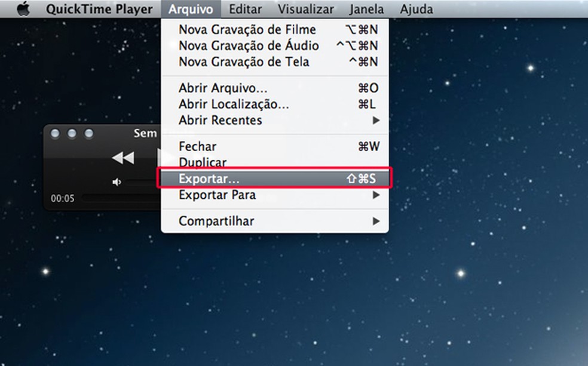Choose Duplicar from the menu
The width and height of the screenshot is (588, 366).
tap(275, 162)
